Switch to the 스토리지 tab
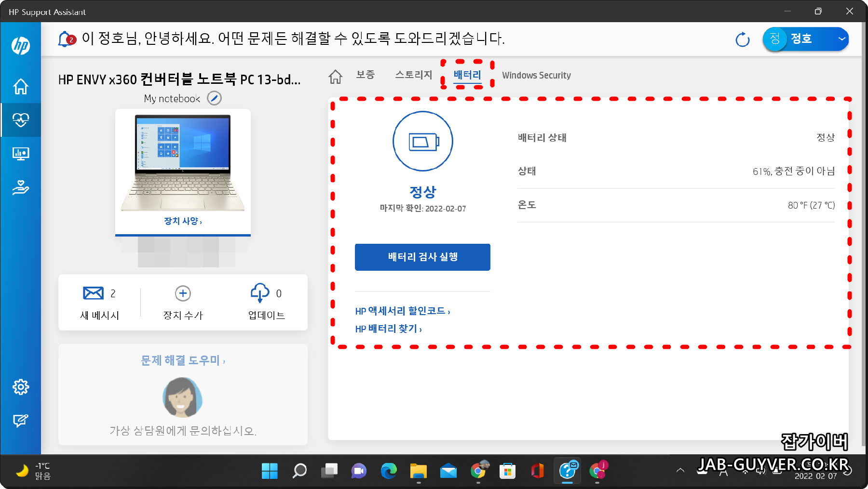This screenshot has width=868, height=489. coord(414,75)
